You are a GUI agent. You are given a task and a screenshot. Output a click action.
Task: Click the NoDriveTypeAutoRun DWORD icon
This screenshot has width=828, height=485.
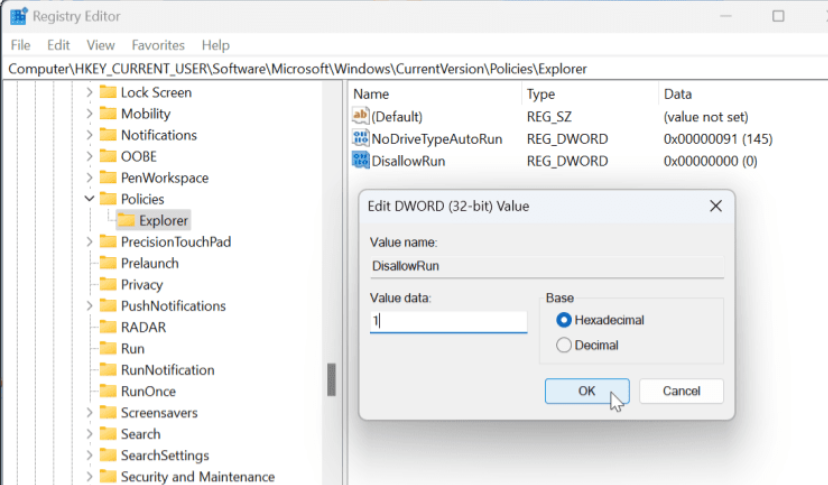point(361,139)
